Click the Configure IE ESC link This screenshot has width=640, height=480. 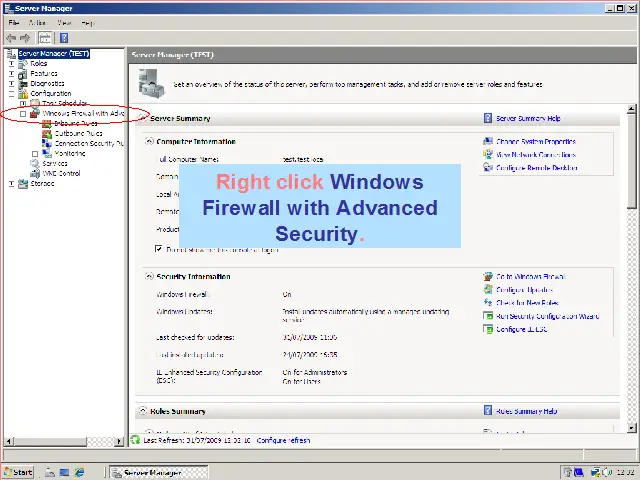click(522, 329)
